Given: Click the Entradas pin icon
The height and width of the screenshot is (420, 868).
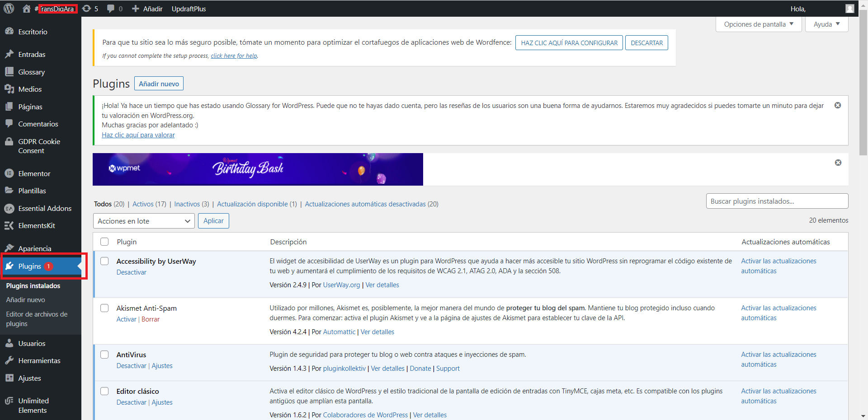Looking at the screenshot, I should (9, 54).
